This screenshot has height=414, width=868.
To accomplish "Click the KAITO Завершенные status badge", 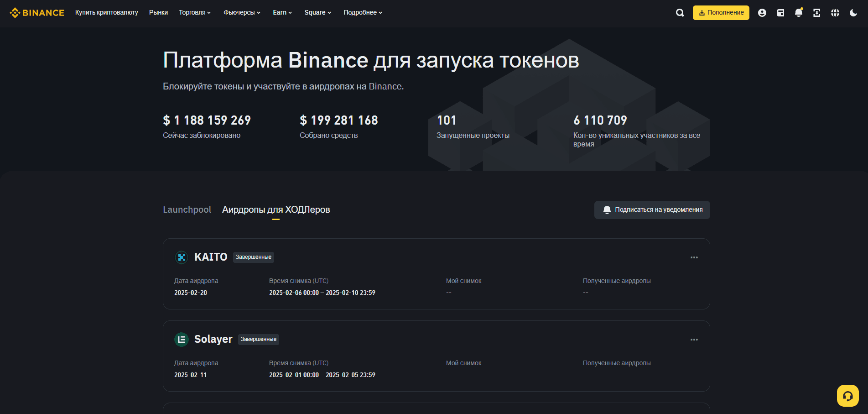I will 254,257.
